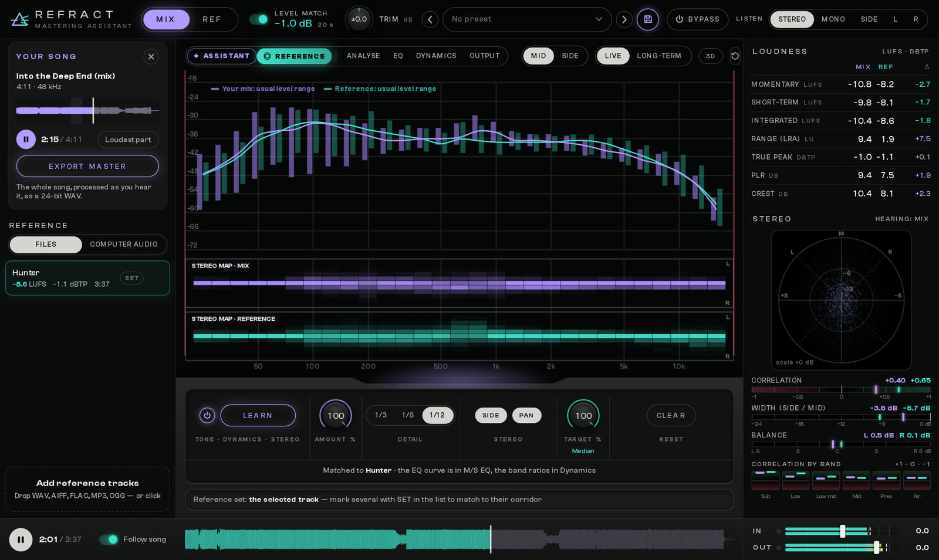The height and width of the screenshot is (560, 939).
Task: Click the Target % knob
Action: point(583,415)
